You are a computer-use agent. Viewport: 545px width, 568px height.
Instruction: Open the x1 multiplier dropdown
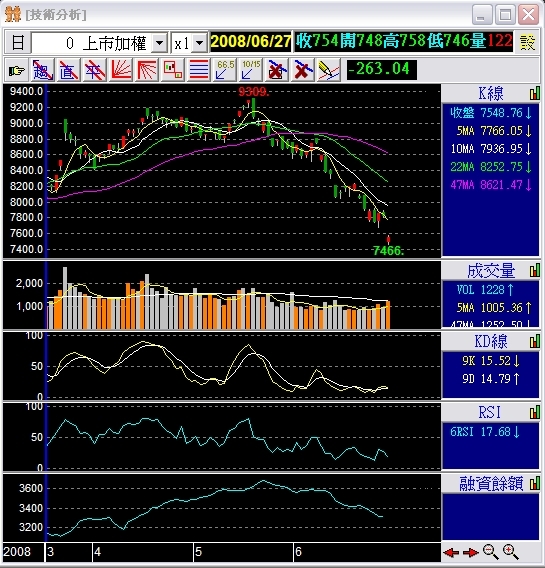point(200,43)
